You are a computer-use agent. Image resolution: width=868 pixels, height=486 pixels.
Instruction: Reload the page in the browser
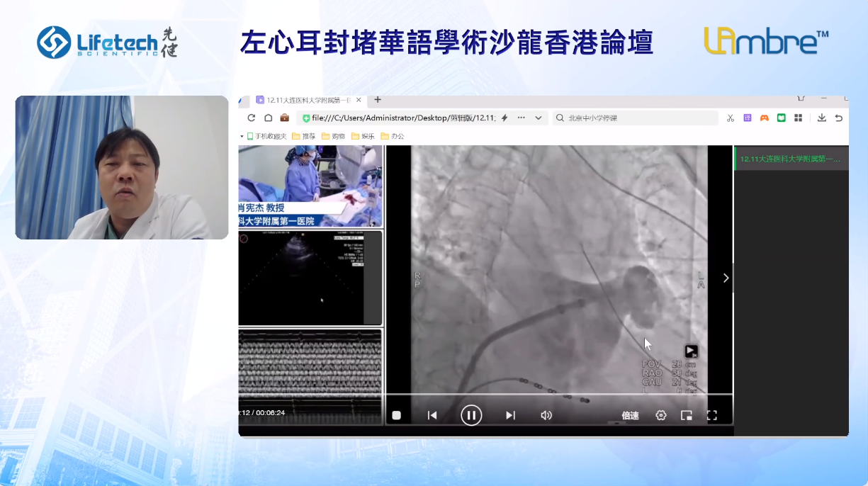(x=252, y=118)
